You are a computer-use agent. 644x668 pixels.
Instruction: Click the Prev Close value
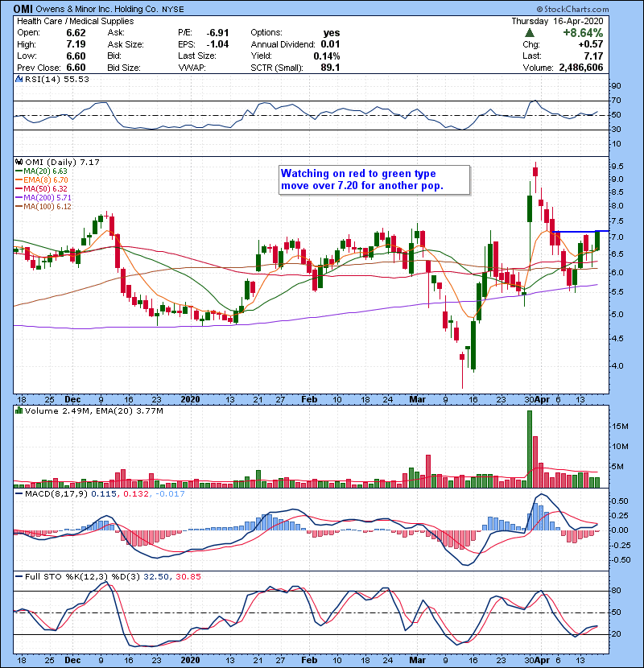pyautogui.click(x=76, y=68)
